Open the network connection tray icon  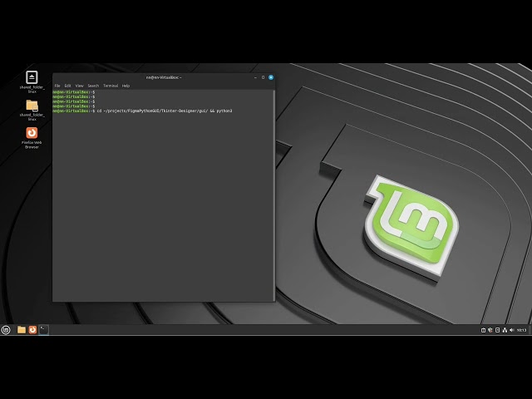pos(505,330)
